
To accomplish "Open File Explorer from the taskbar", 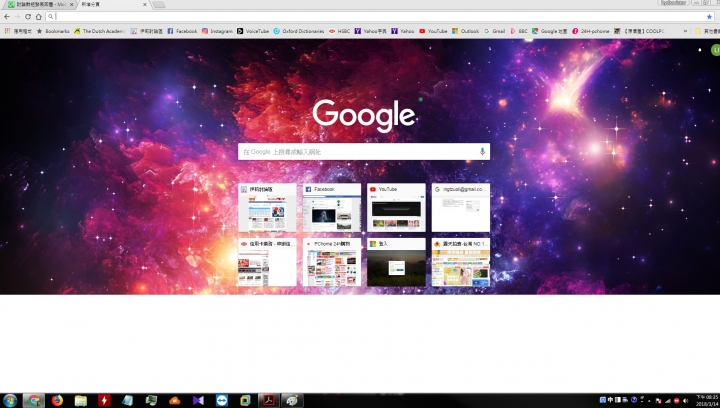I will click(81, 400).
